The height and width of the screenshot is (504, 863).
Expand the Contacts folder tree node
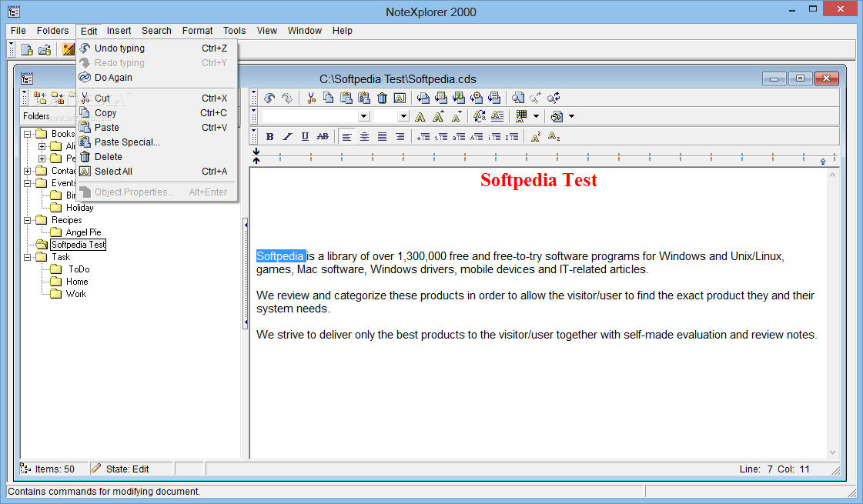tap(27, 171)
